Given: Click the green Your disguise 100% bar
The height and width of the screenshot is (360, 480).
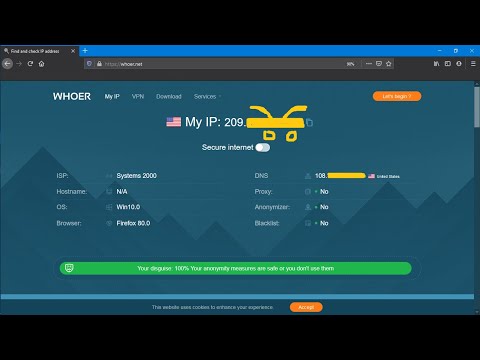Looking at the screenshot, I should 235,268.
